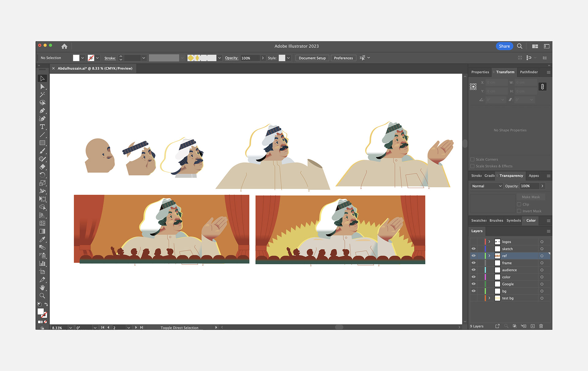Select the Paintbrush tool
Viewport: 588px width, 371px height.
pos(43,151)
